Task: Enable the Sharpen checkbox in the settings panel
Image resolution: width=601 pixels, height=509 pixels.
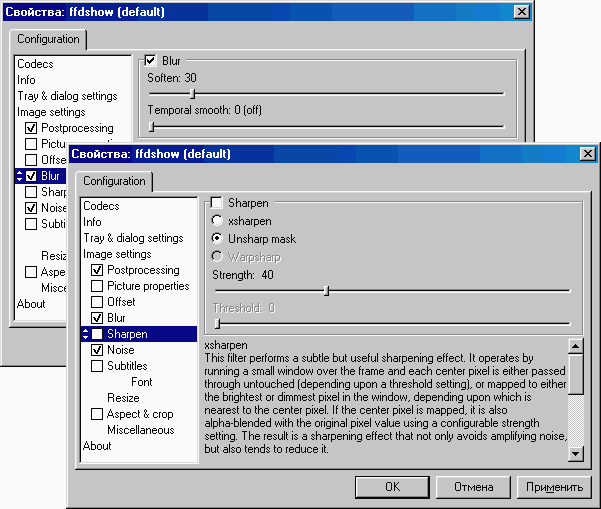Action: 217,202
